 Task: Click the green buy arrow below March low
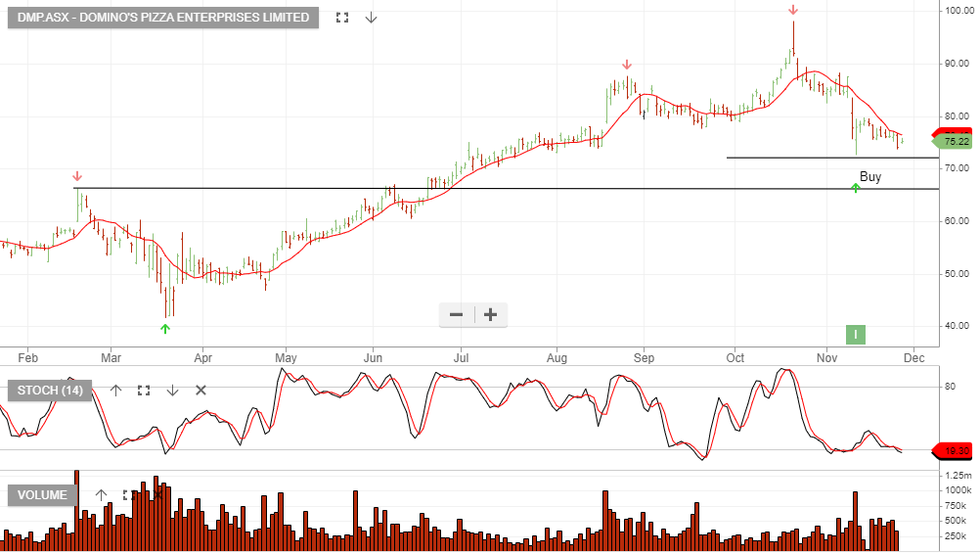[x=165, y=328]
